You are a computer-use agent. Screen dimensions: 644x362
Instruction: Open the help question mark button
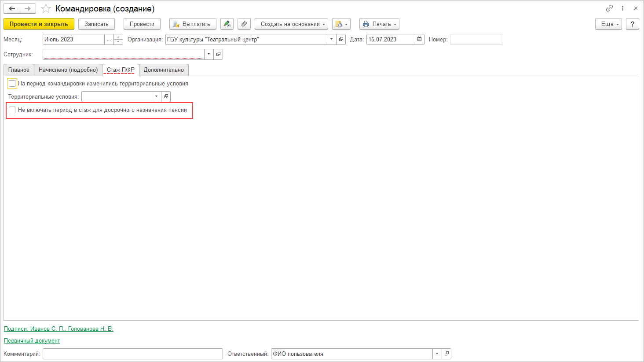[633, 24]
